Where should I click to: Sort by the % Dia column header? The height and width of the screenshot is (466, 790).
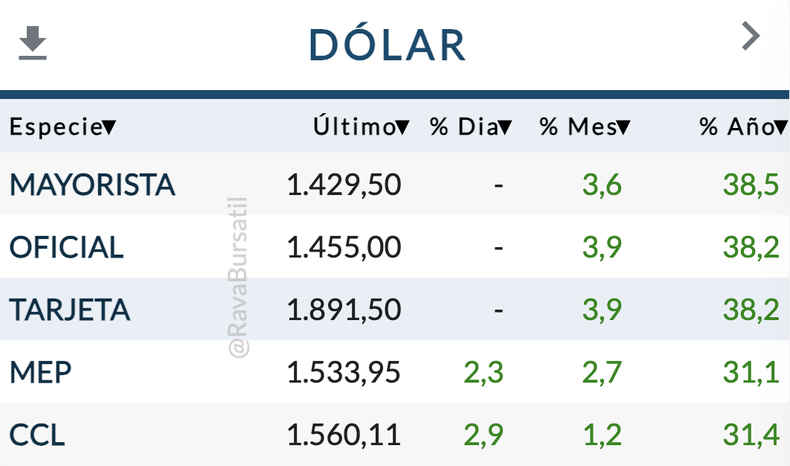(471, 127)
